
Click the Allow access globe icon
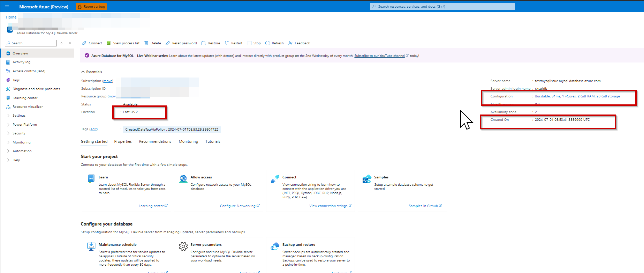183,179
